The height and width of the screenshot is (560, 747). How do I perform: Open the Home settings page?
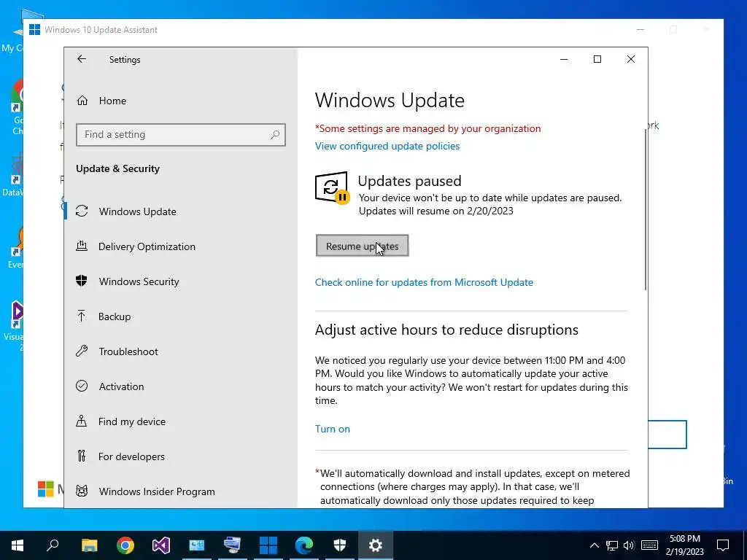(x=112, y=101)
